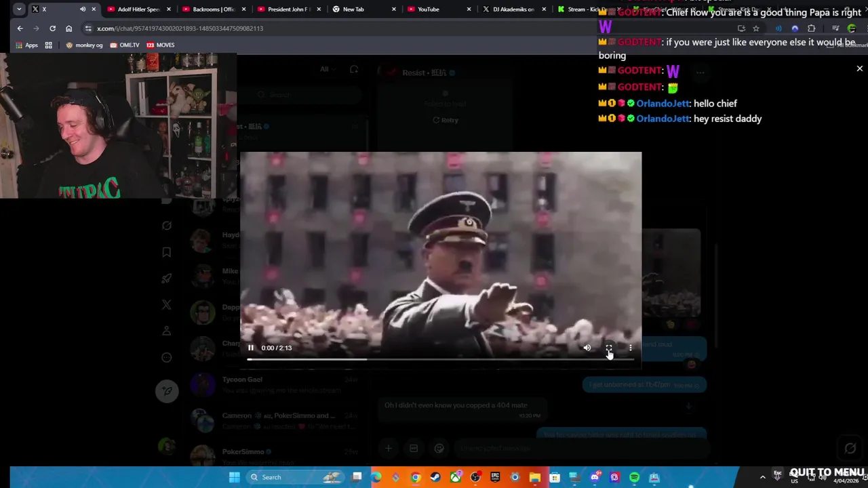Open Spotify from the taskbar
868x488 pixels.
coord(634,477)
